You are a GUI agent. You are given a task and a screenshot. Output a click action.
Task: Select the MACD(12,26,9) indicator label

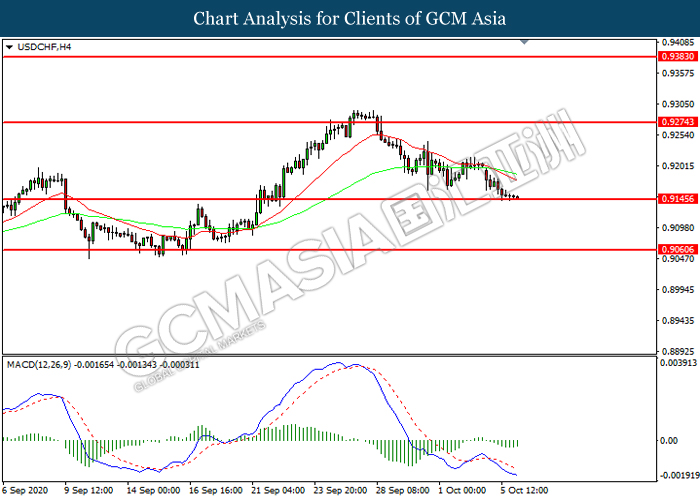tap(103, 365)
